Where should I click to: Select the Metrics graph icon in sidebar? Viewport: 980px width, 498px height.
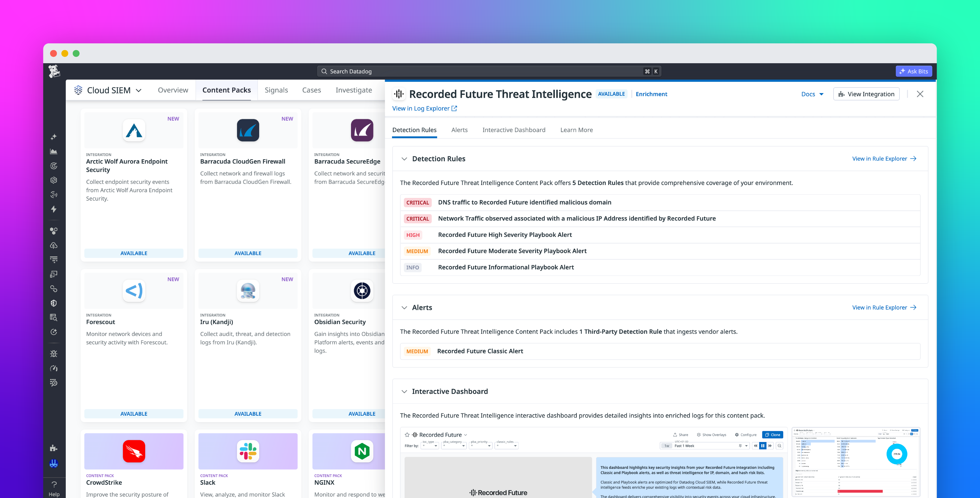click(x=54, y=151)
